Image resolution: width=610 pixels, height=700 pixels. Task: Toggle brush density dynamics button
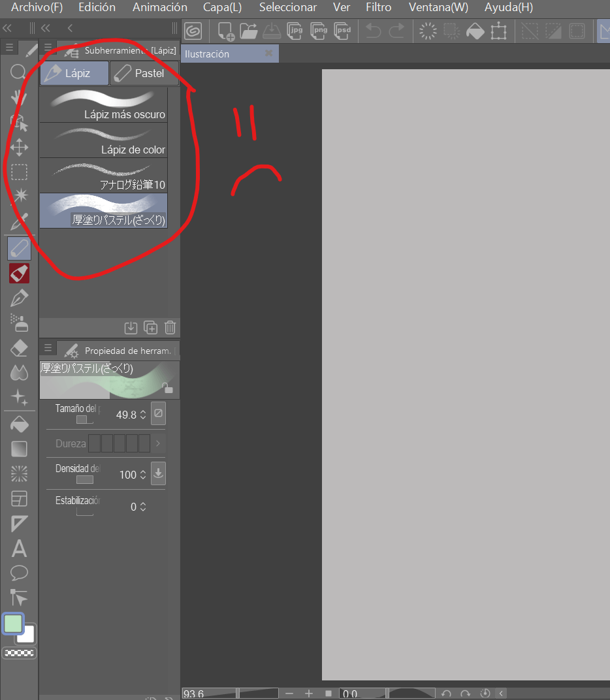click(159, 473)
